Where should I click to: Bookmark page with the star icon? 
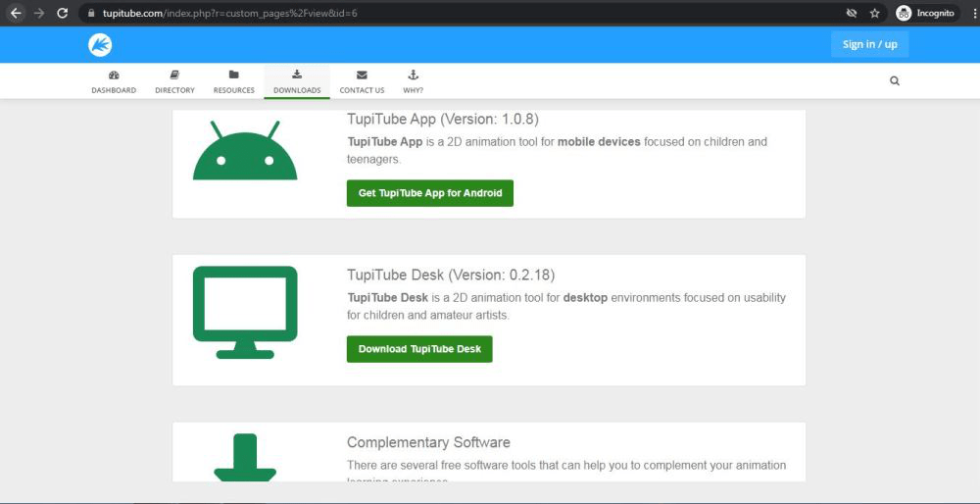coord(874,13)
